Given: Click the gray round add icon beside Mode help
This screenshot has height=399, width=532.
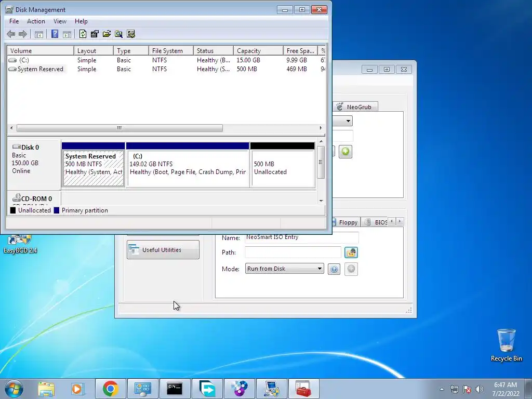Looking at the screenshot, I should (351, 269).
